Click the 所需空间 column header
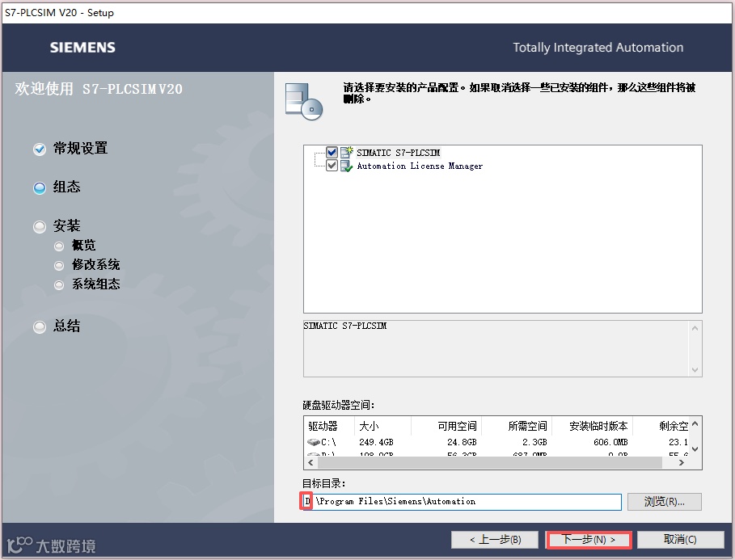This screenshot has width=735, height=560. 517,426
